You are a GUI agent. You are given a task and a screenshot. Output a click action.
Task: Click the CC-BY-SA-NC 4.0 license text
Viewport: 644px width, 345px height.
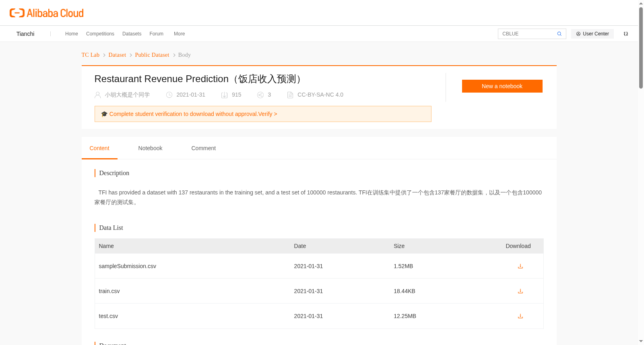tap(320, 95)
